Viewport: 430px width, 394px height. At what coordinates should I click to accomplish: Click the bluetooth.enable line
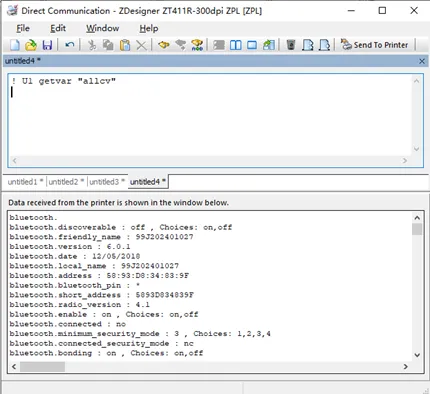(x=104, y=314)
